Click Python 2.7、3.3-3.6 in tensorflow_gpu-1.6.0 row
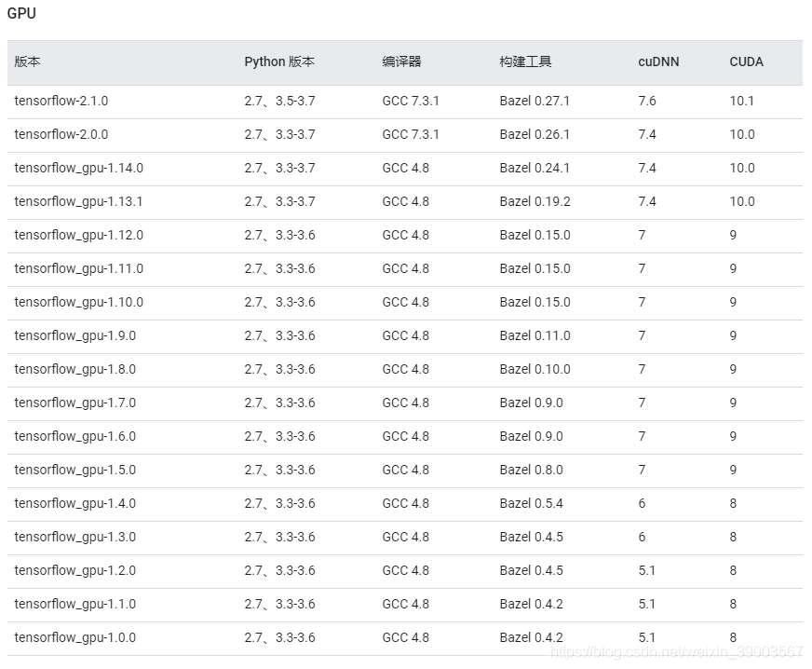Viewport: 812px width, 669px height. click(279, 436)
